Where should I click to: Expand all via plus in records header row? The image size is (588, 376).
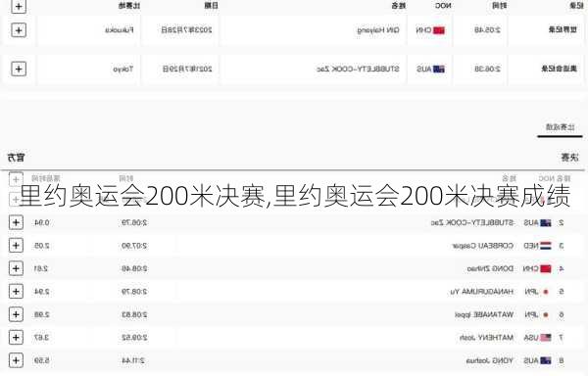tap(19, 6)
